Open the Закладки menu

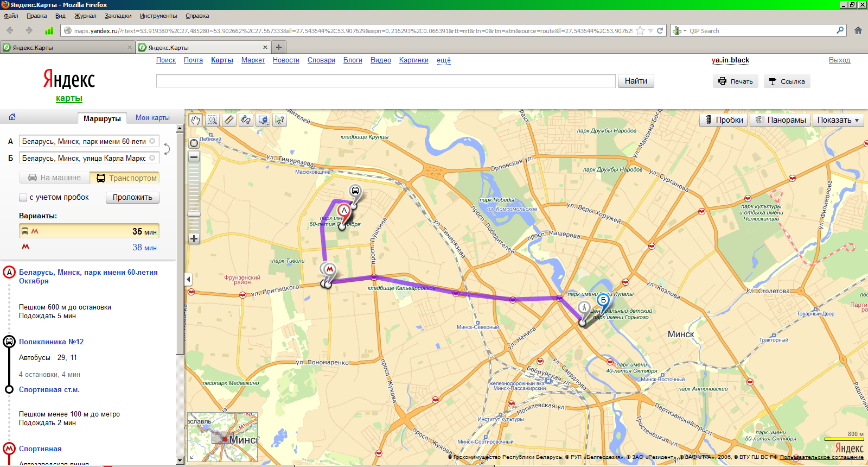[x=118, y=16]
